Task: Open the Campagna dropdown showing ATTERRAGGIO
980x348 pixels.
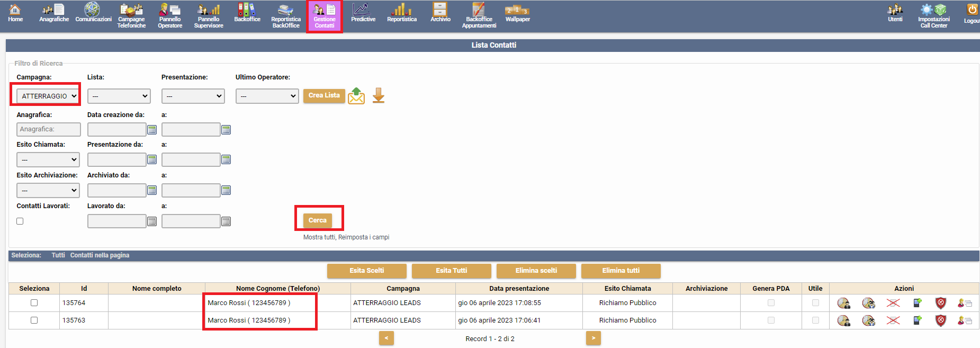Action: click(x=48, y=96)
